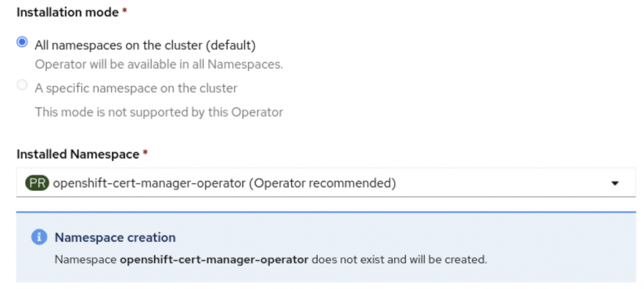Click bold openshift-cert-manager-operator name in alert message
This screenshot has height=289, width=644.
[x=214, y=259]
